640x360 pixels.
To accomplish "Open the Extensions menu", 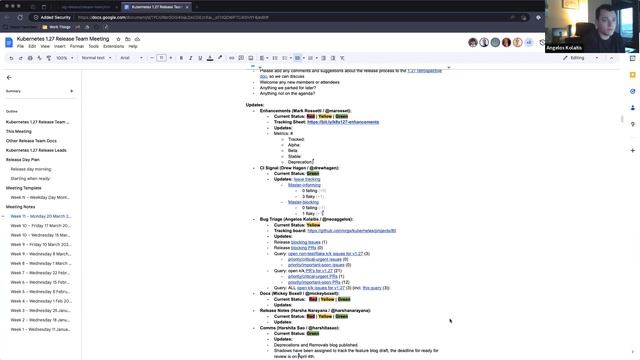I will [113, 47].
